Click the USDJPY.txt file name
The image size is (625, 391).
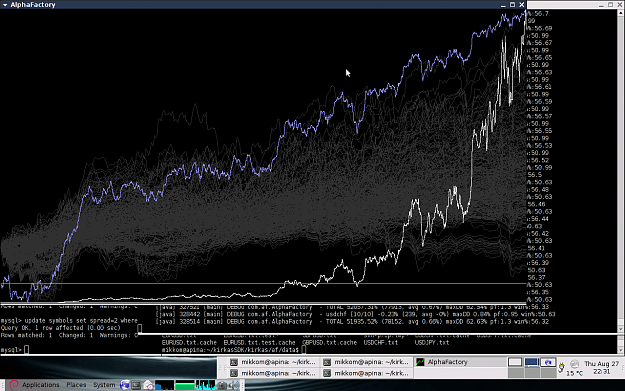(x=432, y=343)
